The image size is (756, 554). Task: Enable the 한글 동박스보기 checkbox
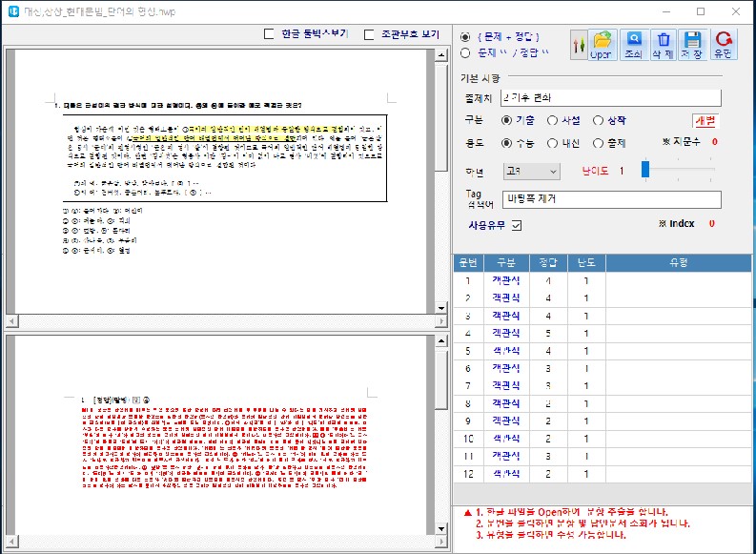coord(270,34)
